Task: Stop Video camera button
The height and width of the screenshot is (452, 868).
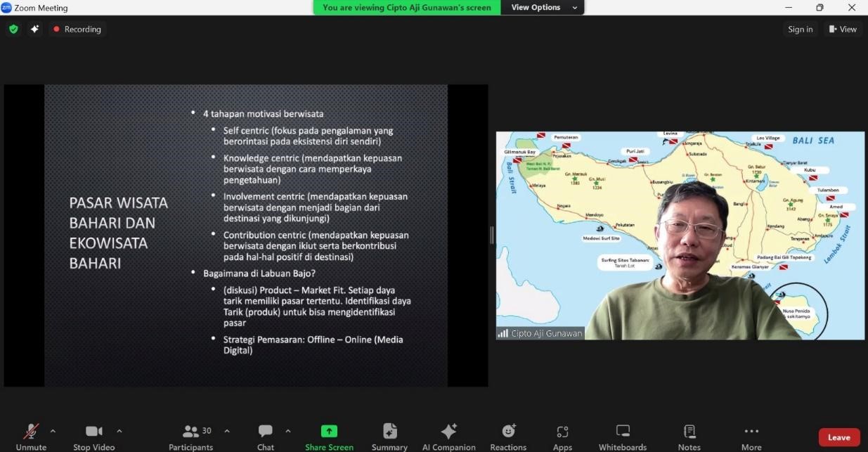Action: click(x=93, y=437)
